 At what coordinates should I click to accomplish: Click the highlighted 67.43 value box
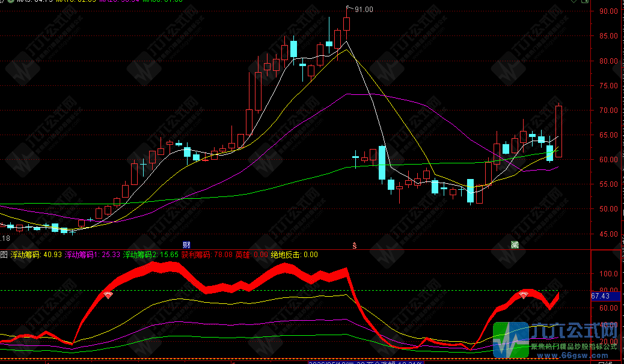606,296
